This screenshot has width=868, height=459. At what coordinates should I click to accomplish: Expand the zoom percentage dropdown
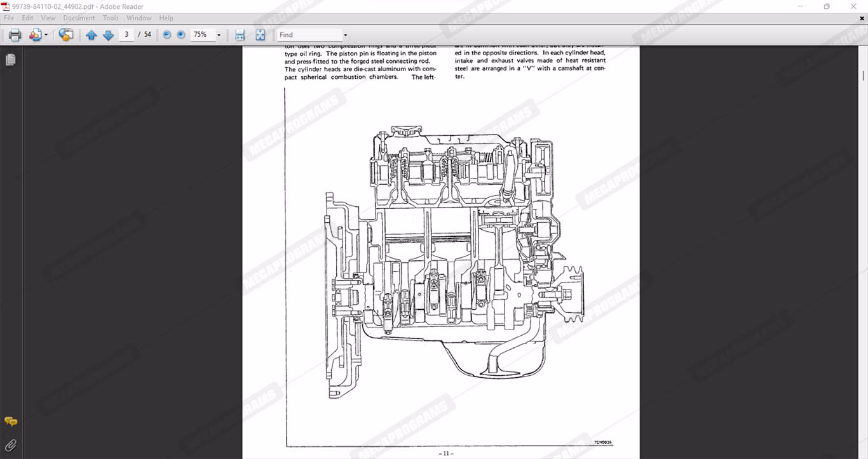pyautogui.click(x=219, y=35)
